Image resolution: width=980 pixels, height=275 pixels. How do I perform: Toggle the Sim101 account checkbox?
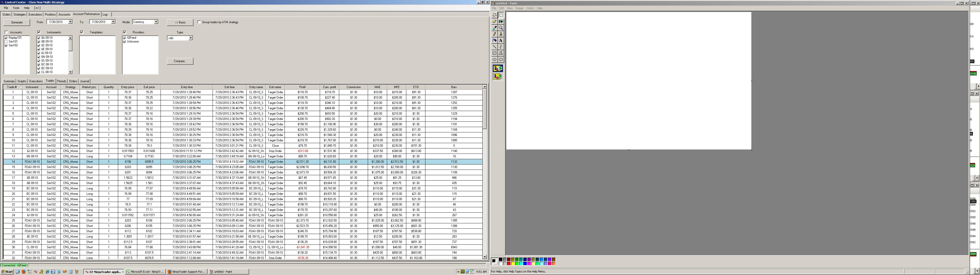[6, 42]
